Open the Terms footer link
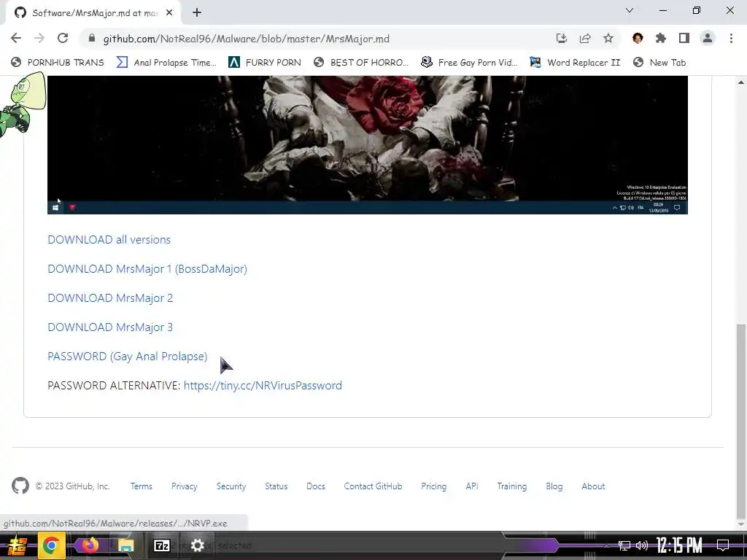Viewport: 747px width, 560px height. 142,486
